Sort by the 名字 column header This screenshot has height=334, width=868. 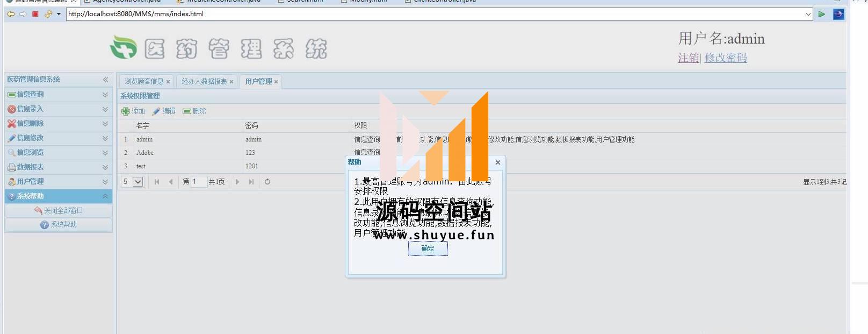pyautogui.click(x=143, y=126)
